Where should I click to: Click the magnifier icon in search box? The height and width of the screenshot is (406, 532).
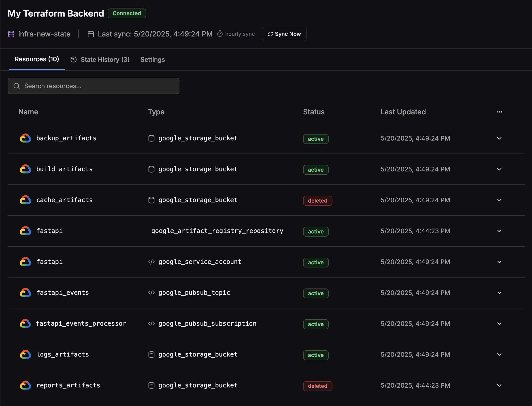click(16, 86)
